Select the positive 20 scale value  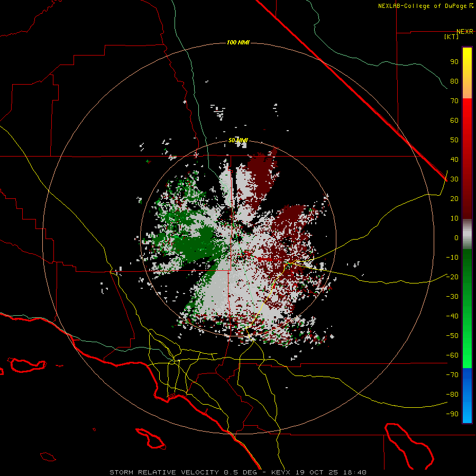tap(454, 199)
